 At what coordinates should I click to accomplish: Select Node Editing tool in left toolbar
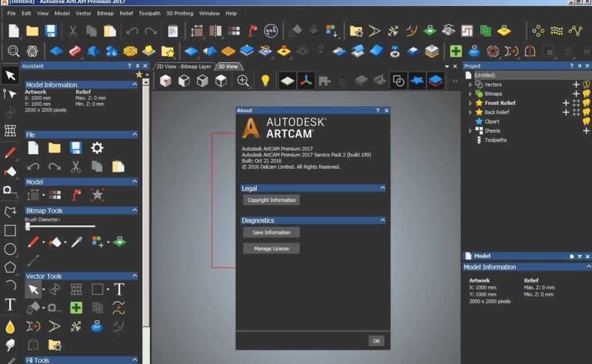coord(10,94)
